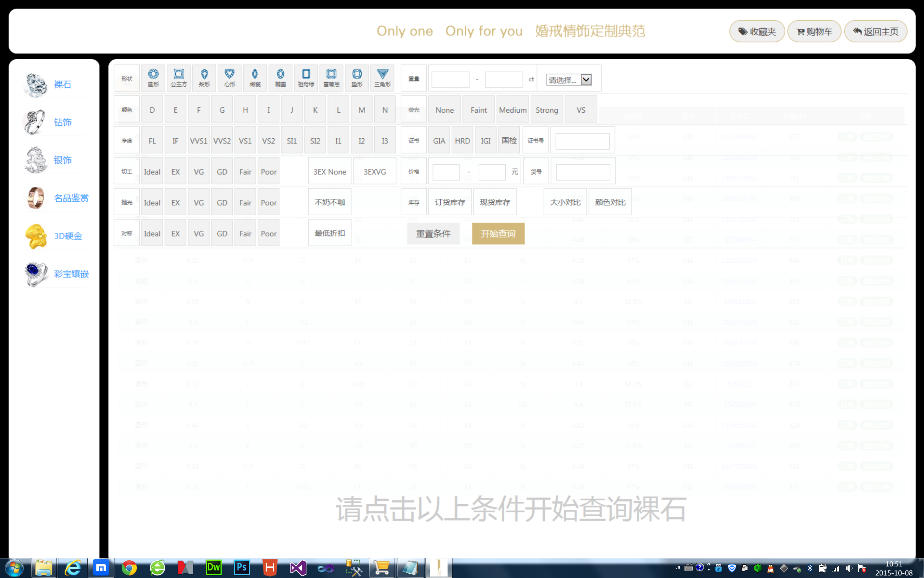
Task: Open HBuilder from the taskbar
Action: (x=270, y=568)
